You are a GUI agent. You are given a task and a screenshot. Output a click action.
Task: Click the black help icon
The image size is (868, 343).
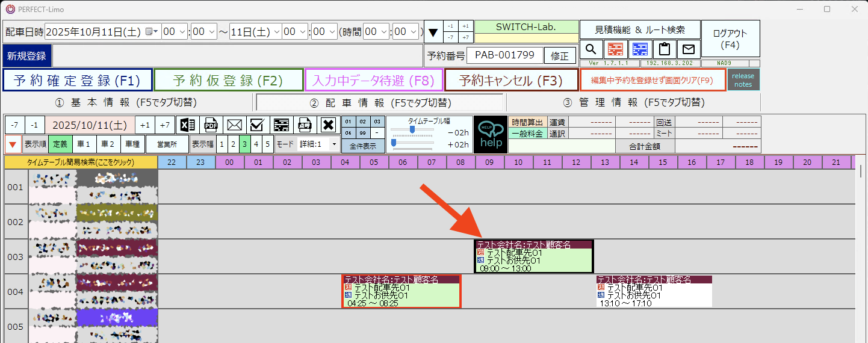point(490,134)
